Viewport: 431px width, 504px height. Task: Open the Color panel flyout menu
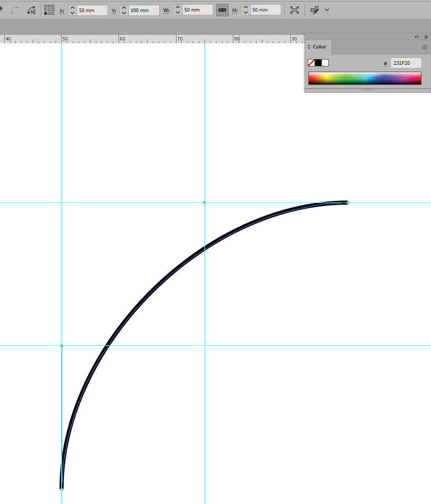pos(424,47)
